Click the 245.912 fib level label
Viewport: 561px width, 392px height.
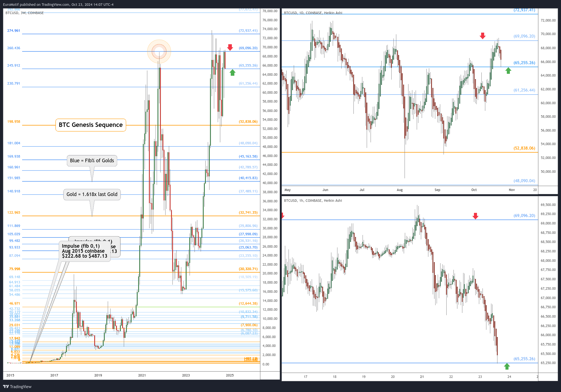pos(14,66)
